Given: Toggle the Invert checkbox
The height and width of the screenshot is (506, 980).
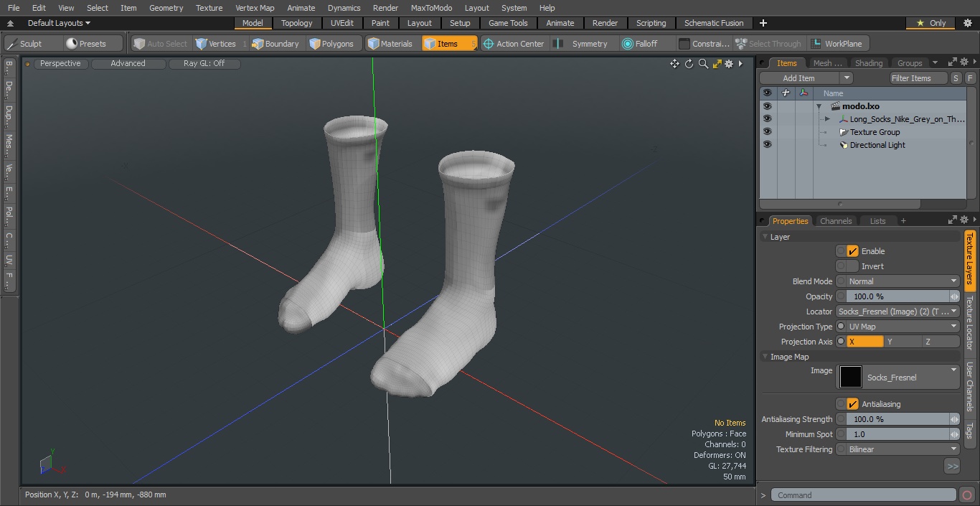Looking at the screenshot, I should [852, 266].
